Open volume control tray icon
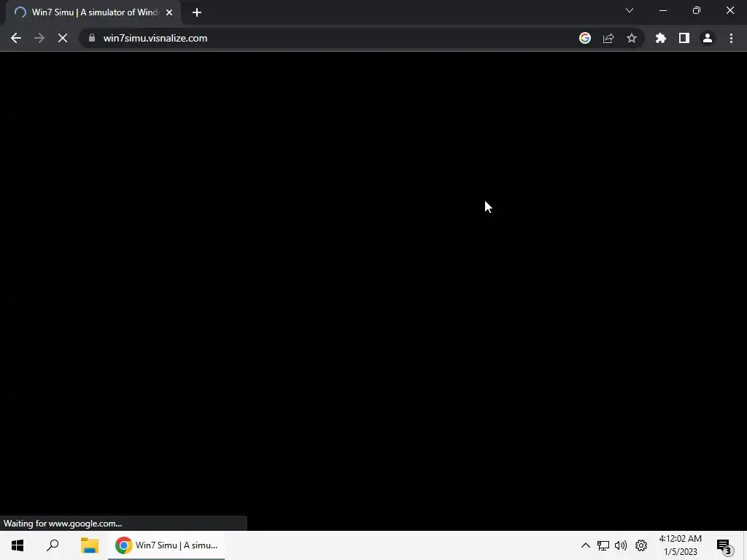This screenshot has height=560, width=747. point(621,545)
